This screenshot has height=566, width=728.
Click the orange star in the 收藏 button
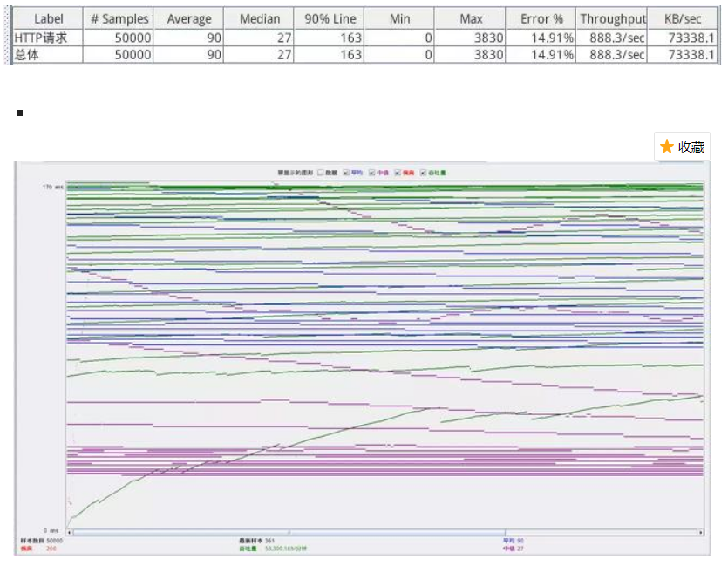coord(667,147)
